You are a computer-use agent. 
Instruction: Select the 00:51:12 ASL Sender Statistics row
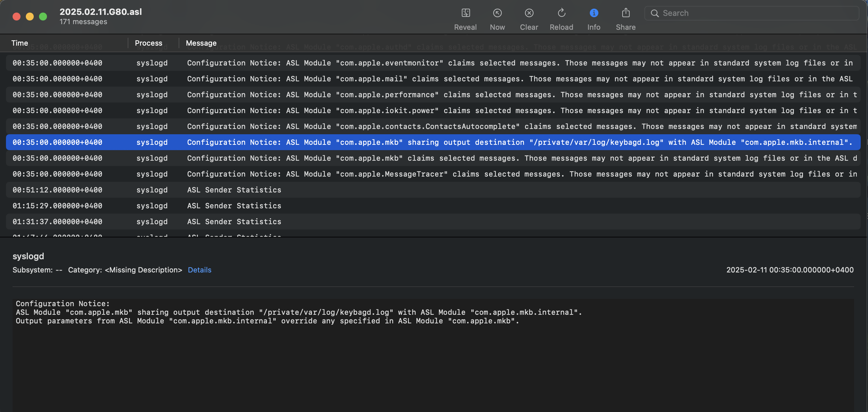click(x=433, y=190)
